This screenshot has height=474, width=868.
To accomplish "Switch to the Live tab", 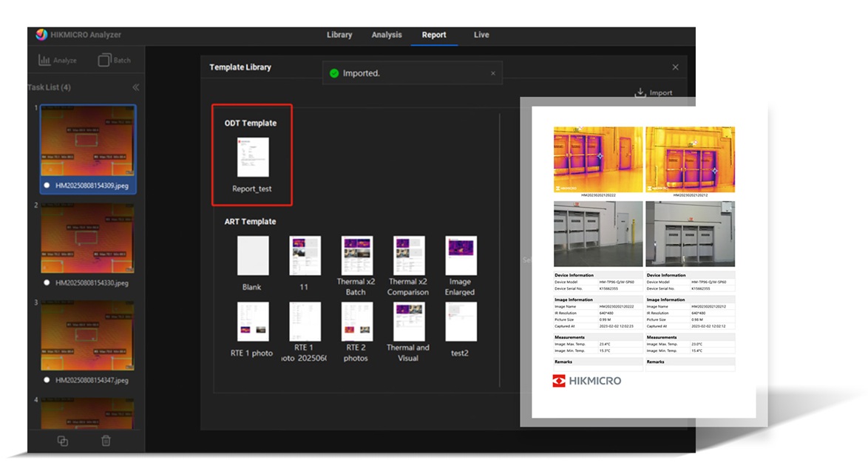I will click(481, 34).
